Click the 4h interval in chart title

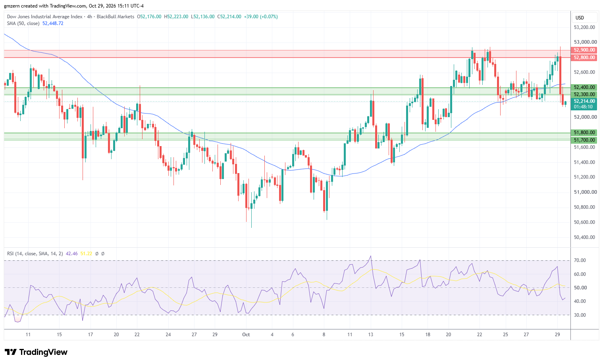point(90,17)
